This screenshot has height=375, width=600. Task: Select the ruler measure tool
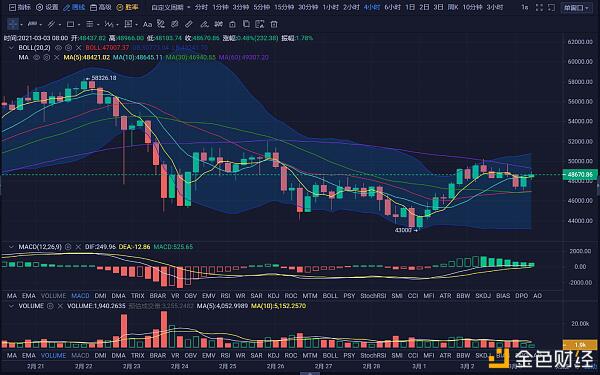coord(189,24)
